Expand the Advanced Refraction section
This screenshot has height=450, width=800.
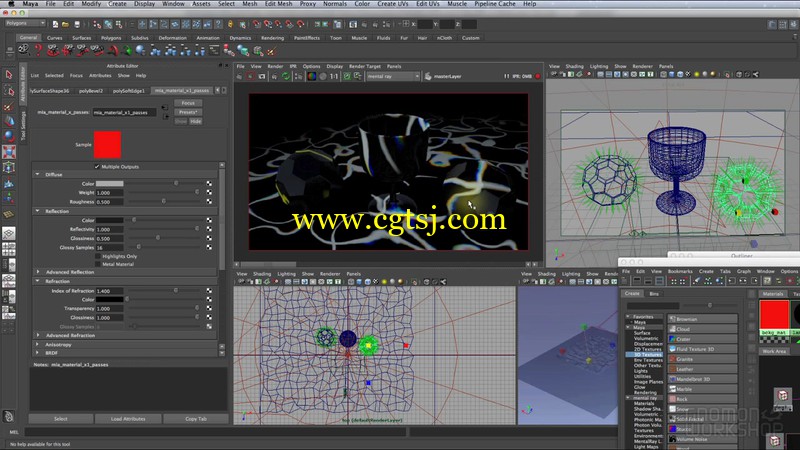37,335
